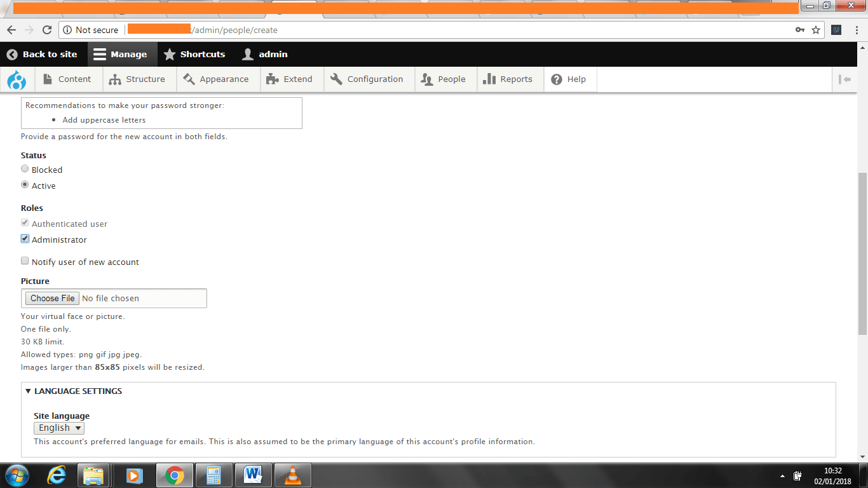This screenshot has height=488, width=868.
Task: Go to the Configuration menu item
Action: 367,79
